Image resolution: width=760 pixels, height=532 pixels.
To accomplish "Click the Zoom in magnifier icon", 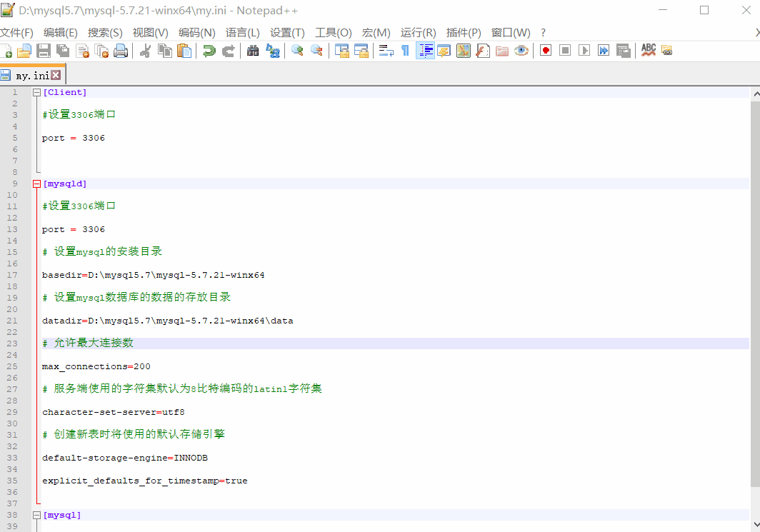I will tap(297, 51).
